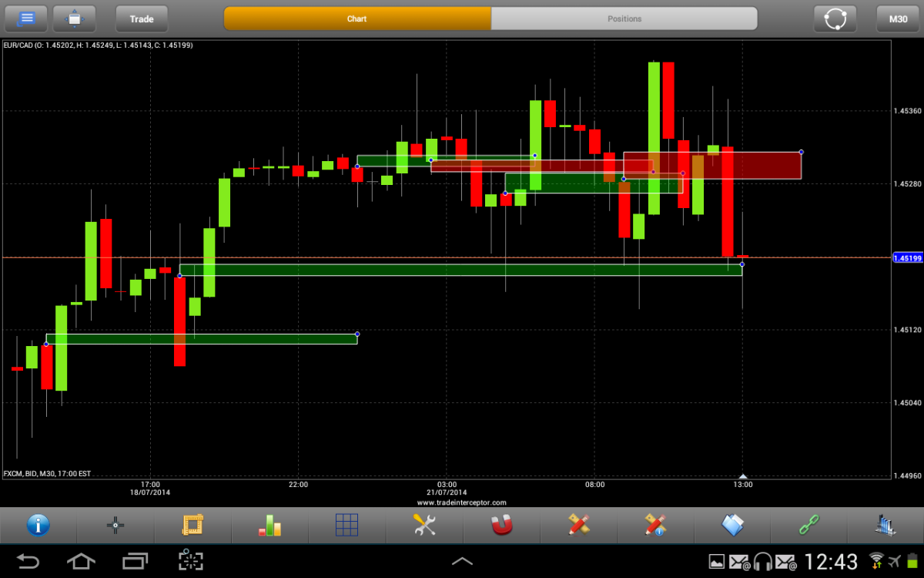Select the lowest green zone rectangle
Viewport: 924px width, 578px height.
click(x=202, y=338)
